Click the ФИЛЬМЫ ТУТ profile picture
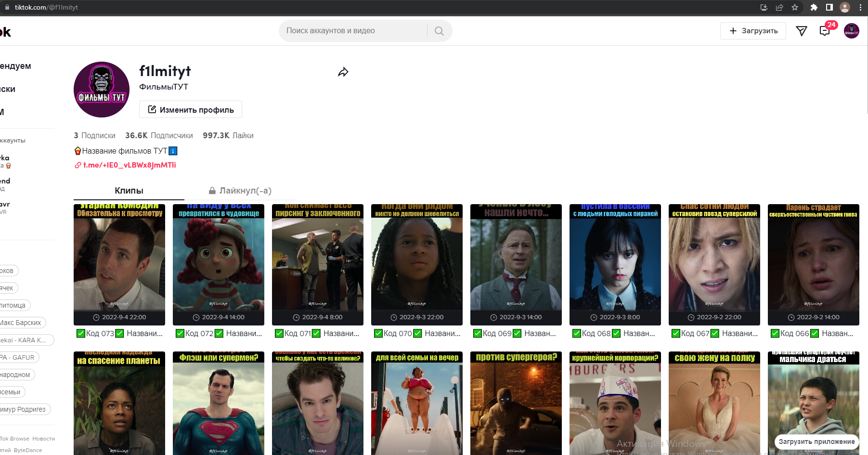Image resolution: width=868 pixels, height=455 pixels. pos(102,90)
